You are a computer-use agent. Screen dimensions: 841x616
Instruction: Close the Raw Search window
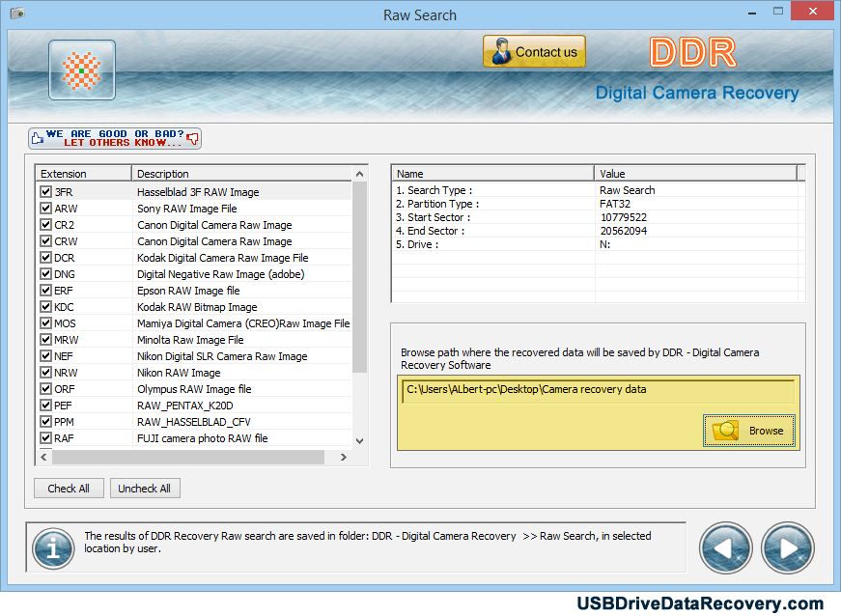coord(813,12)
